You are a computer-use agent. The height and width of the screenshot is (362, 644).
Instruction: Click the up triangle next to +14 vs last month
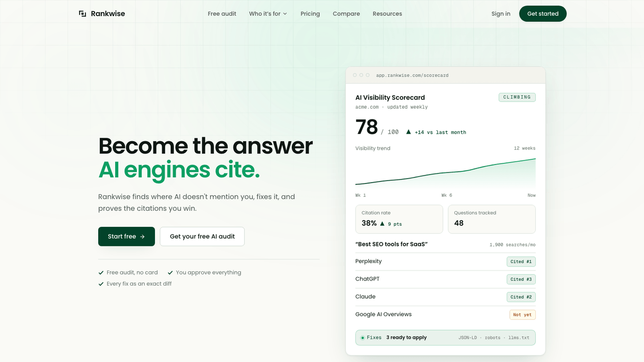click(409, 132)
